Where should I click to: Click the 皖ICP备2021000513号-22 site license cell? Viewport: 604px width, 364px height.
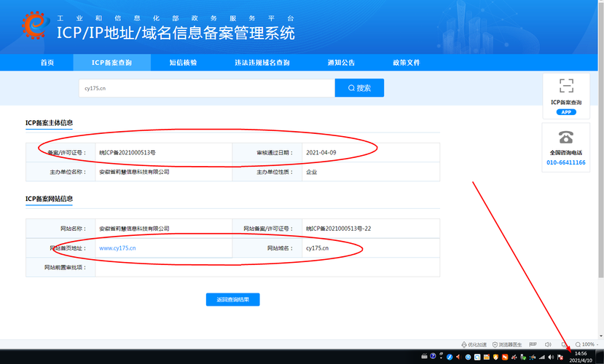coord(371,229)
